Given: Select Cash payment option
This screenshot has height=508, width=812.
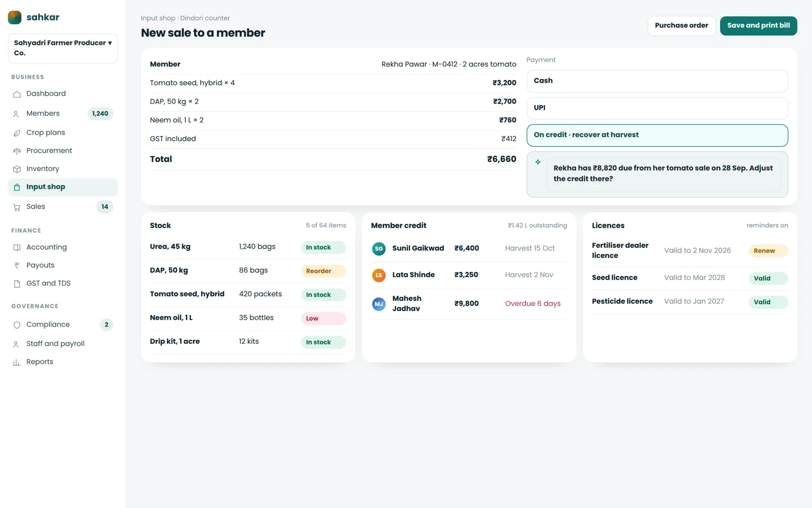Looking at the screenshot, I should (x=657, y=81).
